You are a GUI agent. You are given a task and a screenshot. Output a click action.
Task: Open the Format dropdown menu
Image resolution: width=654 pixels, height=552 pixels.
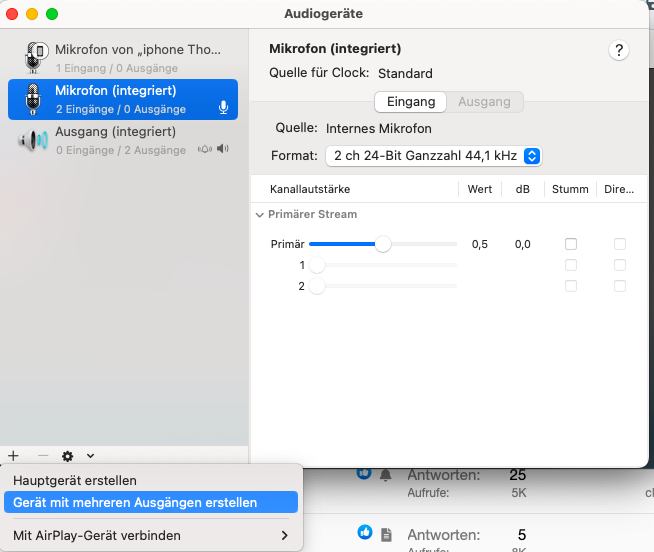click(433, 156)
